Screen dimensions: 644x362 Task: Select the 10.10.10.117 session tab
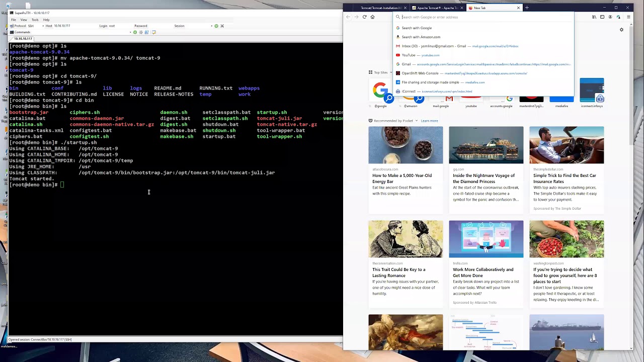(x=23, y=39)
